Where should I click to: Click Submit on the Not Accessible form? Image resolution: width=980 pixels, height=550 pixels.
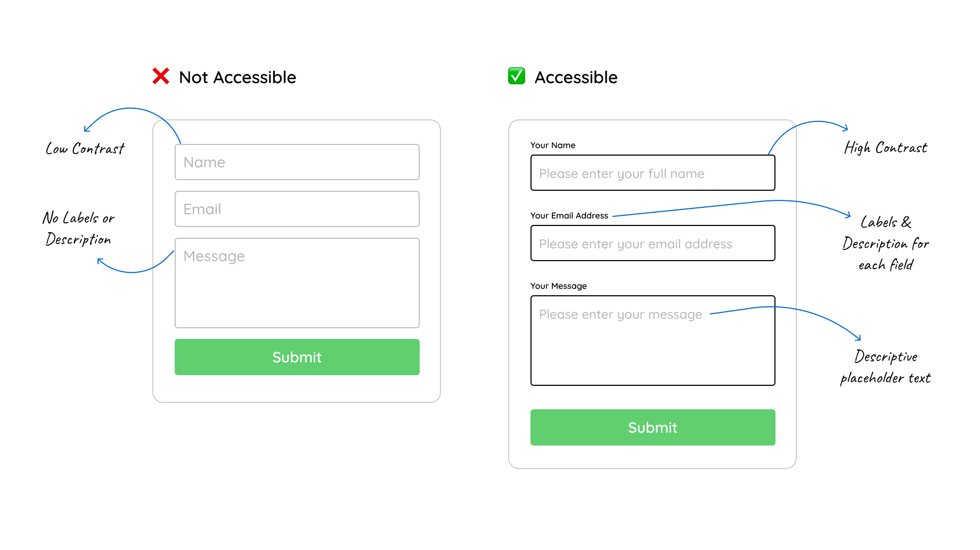297,357
